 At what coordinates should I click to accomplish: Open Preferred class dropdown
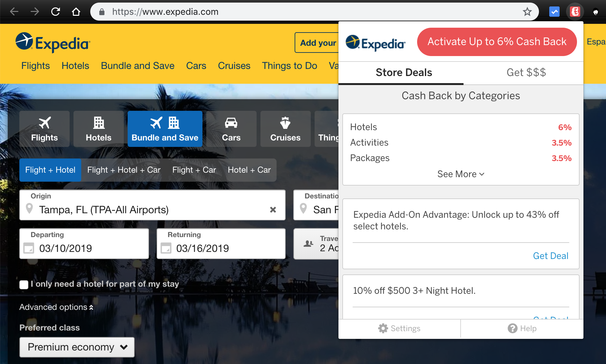click(x=77, y=347)
